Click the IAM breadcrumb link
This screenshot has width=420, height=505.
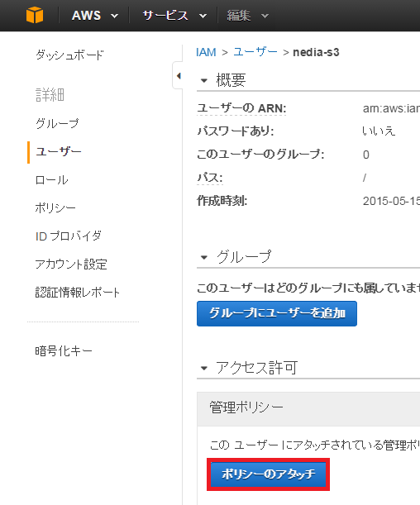coord(206,52)
